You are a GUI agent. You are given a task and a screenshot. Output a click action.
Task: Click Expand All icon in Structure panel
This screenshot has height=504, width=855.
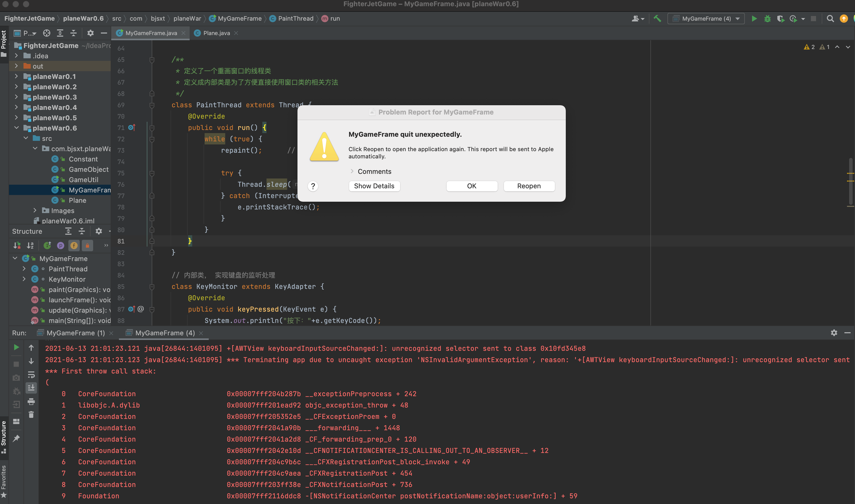[68, 231]
